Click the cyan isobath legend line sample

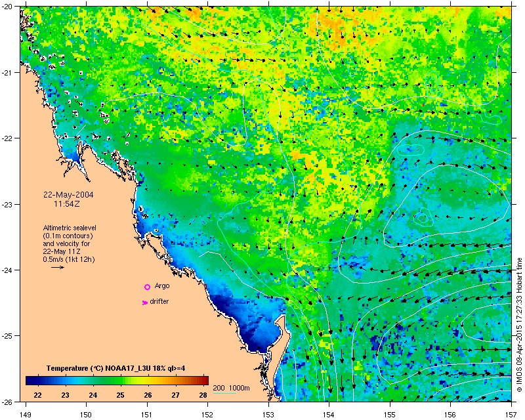pyautogui.click(x=224, y=393)
